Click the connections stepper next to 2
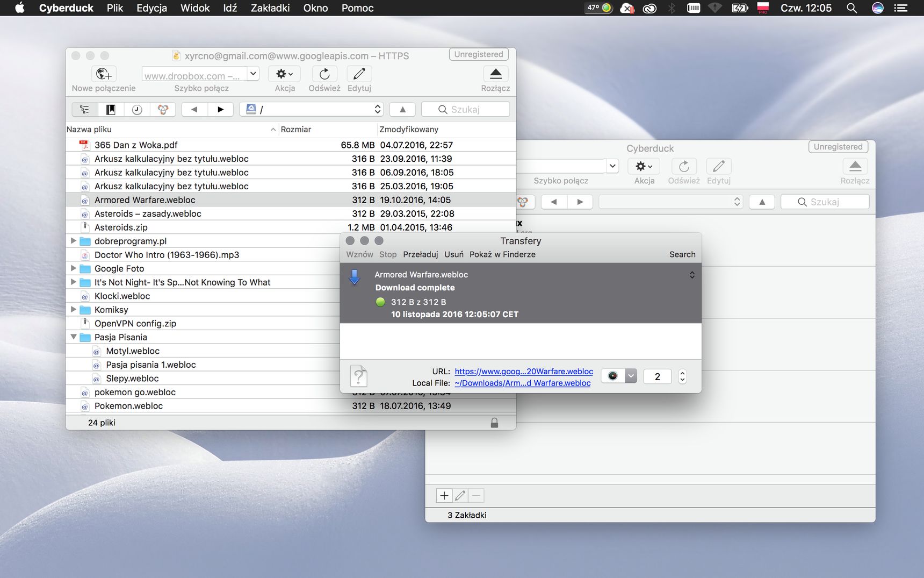 pyautogui.click(x=682, y=376)
